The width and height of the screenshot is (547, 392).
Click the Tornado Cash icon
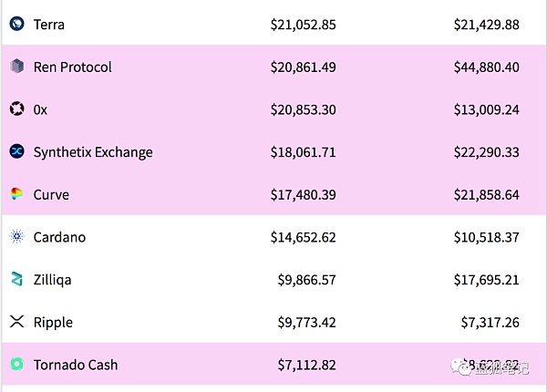pyautogui.click(x=16, y=365)
